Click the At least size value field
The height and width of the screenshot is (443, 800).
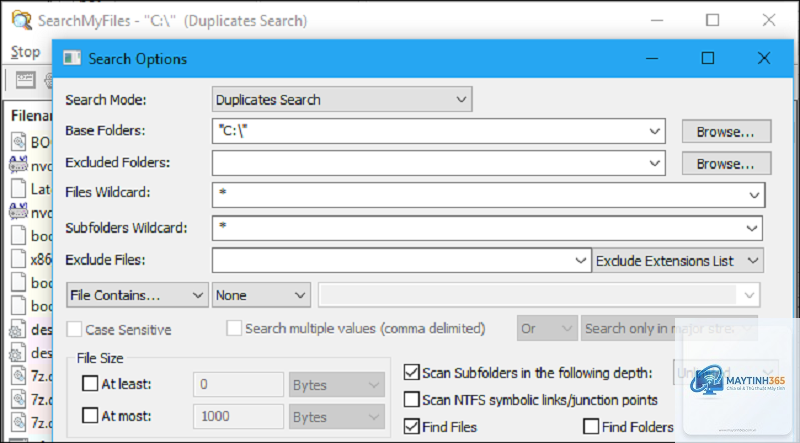[238, 385]
